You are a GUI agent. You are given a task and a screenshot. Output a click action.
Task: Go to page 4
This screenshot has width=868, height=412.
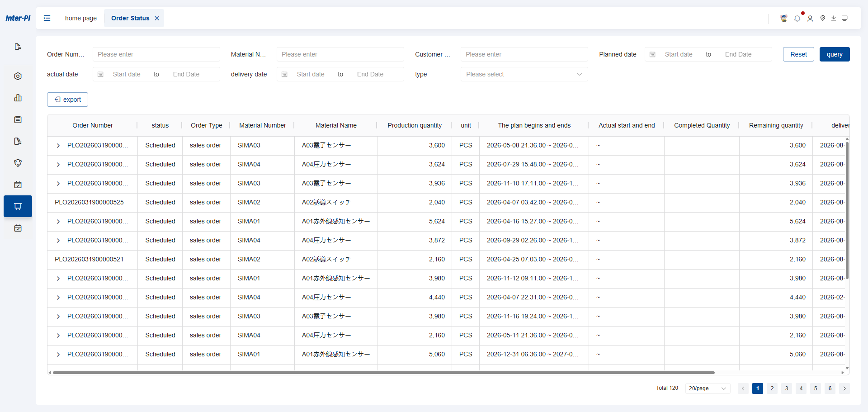pos(801,388)
